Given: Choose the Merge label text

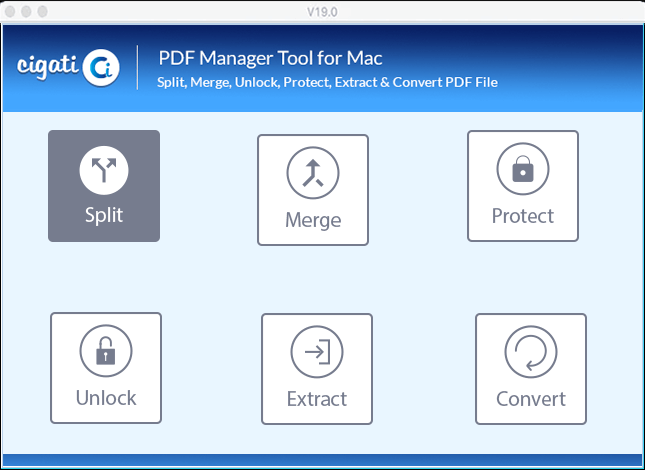Looking at the screenshot, I should [313, 220].
